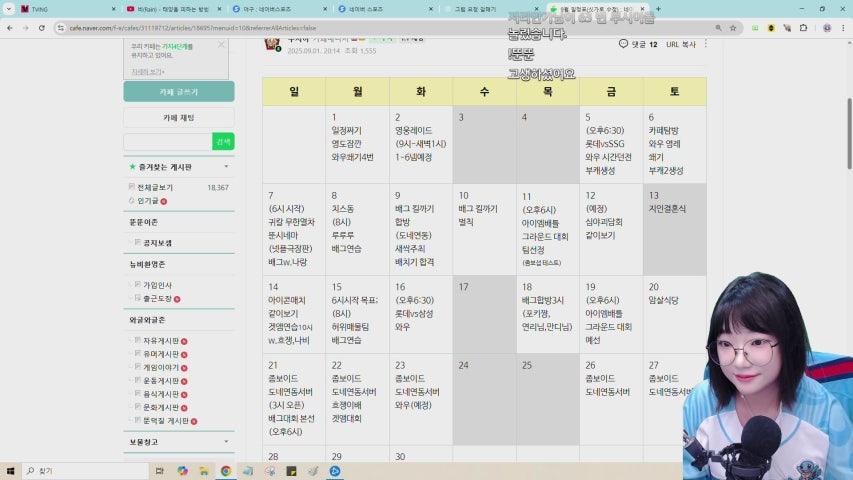
Task: Click the comment bubble icon beside 댓글 12
Action: click(623, 44)
